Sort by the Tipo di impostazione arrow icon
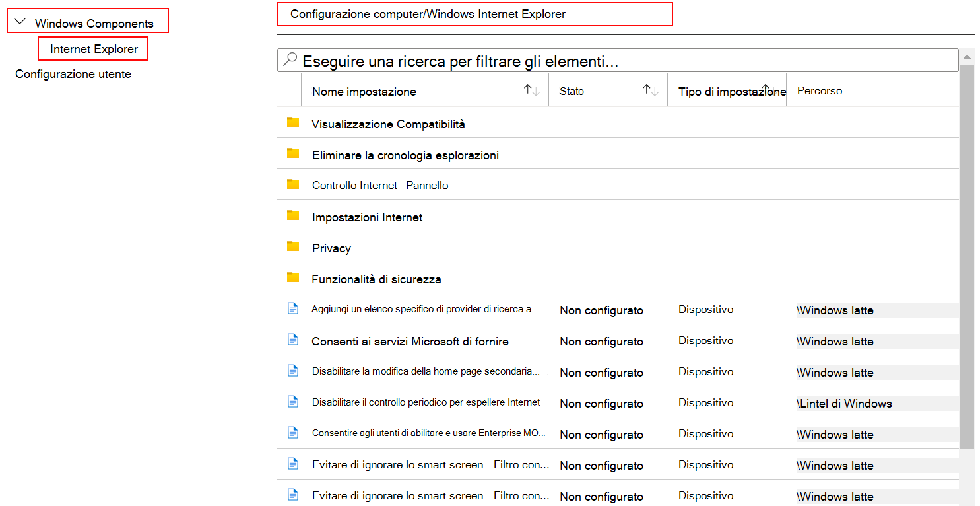 (x=766, y=87)
